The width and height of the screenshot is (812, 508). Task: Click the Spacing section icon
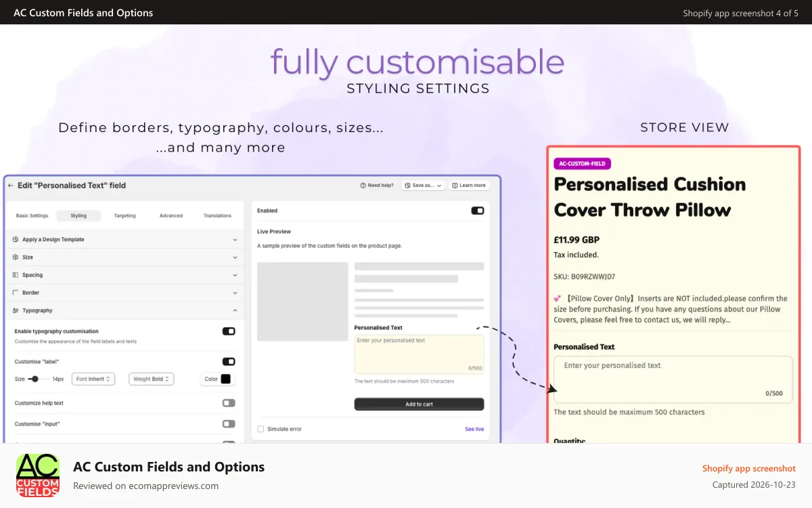[x=16, y=275]
